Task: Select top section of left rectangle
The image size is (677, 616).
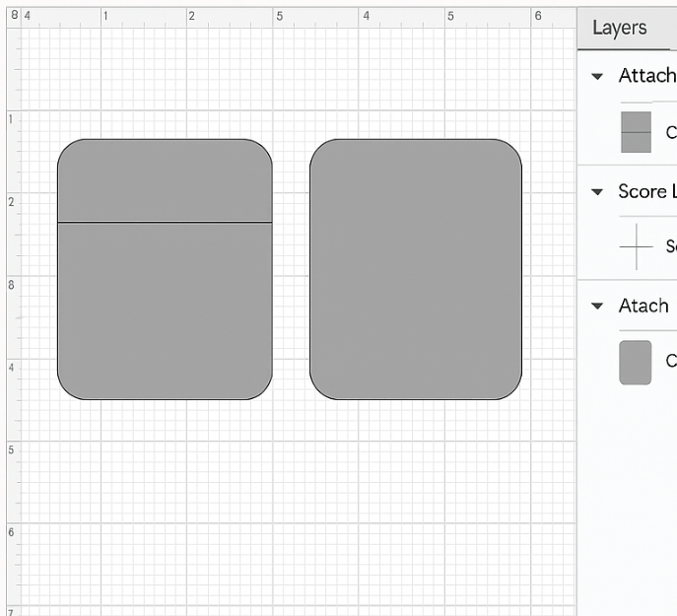Action: (x=165, y=181)
